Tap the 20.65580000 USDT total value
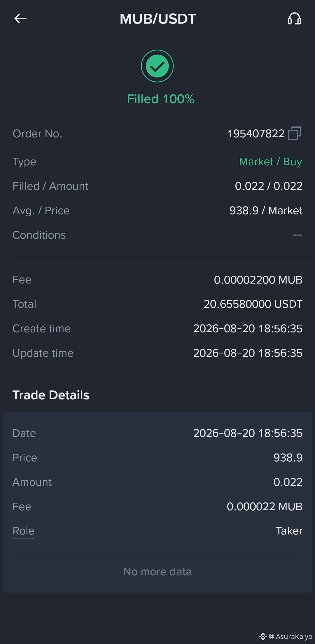This screenshot has height=644, width=315. pos(253,304)
